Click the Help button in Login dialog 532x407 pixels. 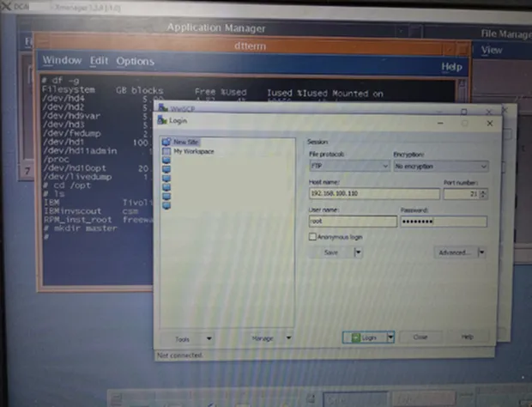pos(467,337)
